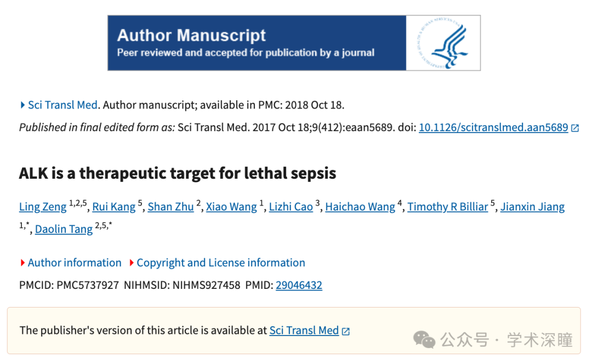Viewport: 592px width, 364px height.
Task: Open author Daolin Tang link
Action: [64, 229]
